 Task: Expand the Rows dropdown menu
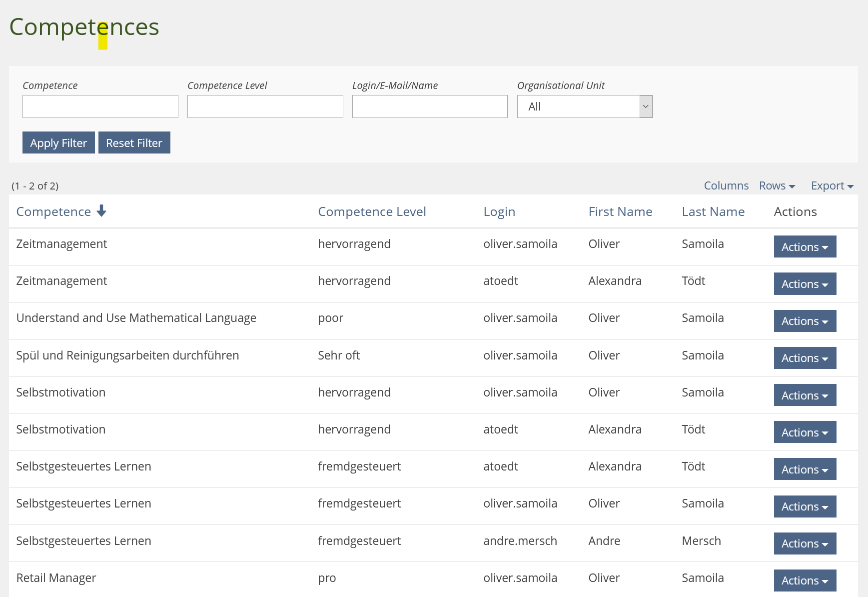coord(776,186)
